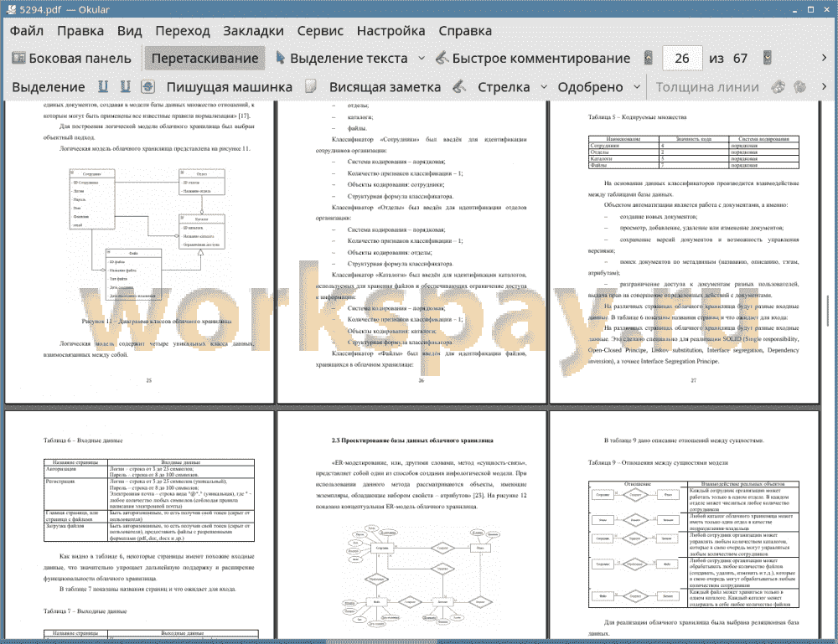Select the Стрелка arrow annotation tool
Screen dimensions: 838x644
tap(504, 87)
